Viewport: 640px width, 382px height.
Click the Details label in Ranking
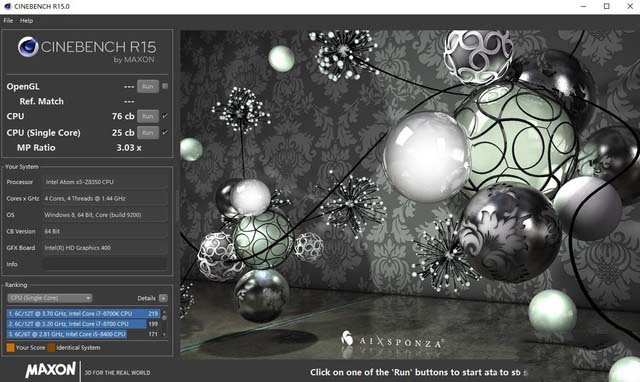tap(146, 298)
